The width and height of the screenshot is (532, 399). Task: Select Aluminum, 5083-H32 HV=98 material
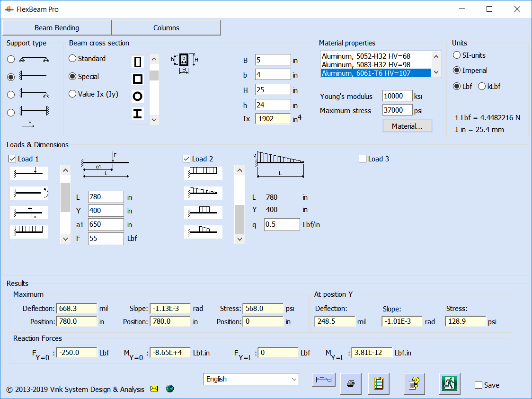[x=366, y=65]
